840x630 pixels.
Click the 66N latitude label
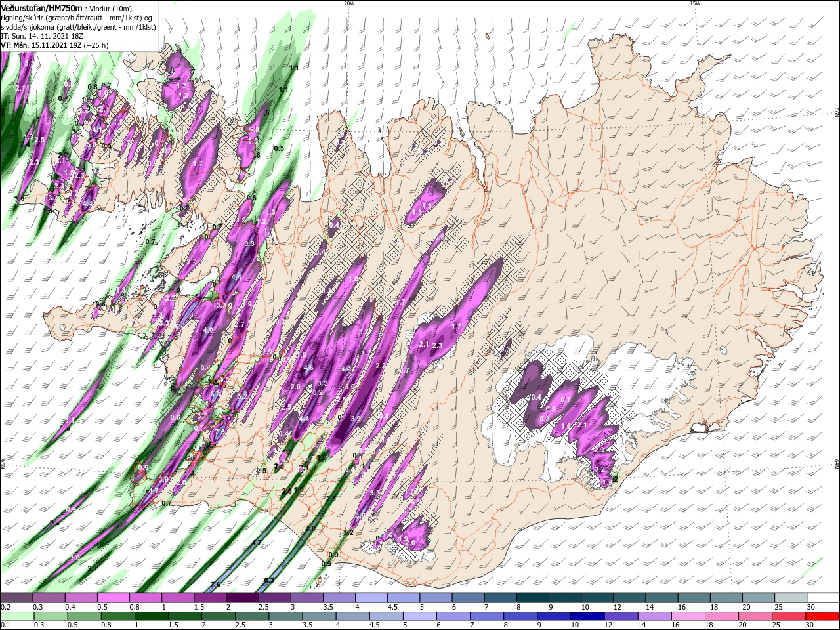[837, 113]
